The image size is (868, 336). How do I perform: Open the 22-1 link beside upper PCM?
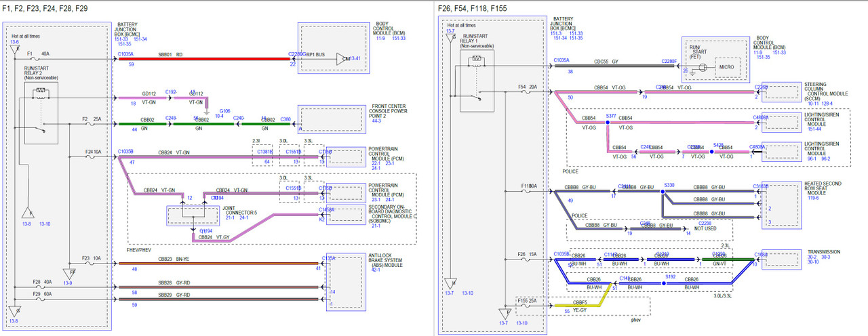click(x=377, y=163)
